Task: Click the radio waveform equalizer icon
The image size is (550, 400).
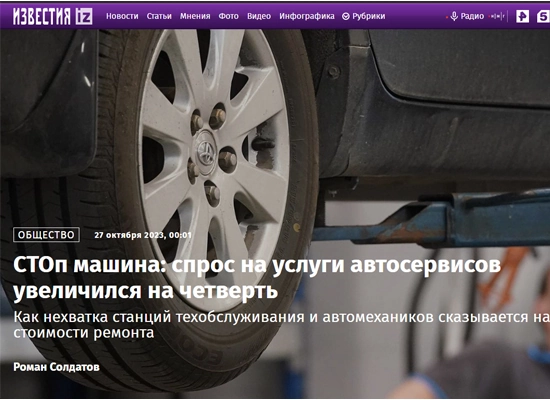Action: pos(497,16)
